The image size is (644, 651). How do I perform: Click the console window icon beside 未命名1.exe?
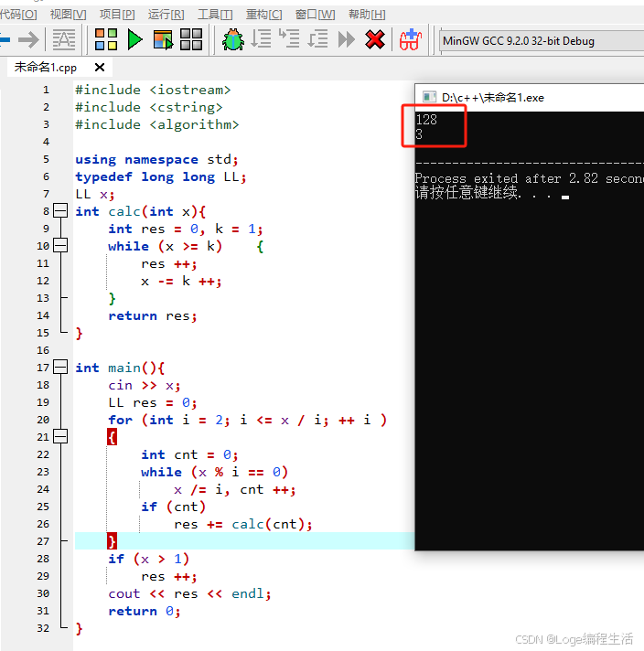pos(429,97)
